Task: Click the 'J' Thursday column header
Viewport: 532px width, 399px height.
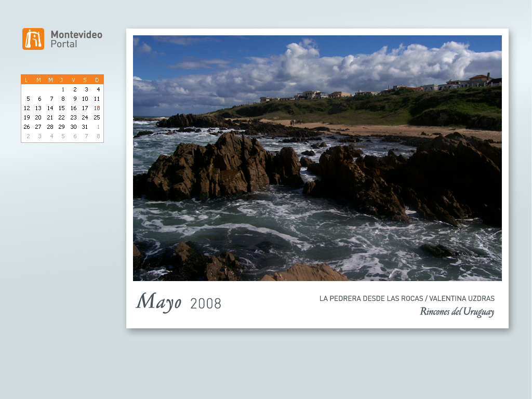Action: pos(62,80)
